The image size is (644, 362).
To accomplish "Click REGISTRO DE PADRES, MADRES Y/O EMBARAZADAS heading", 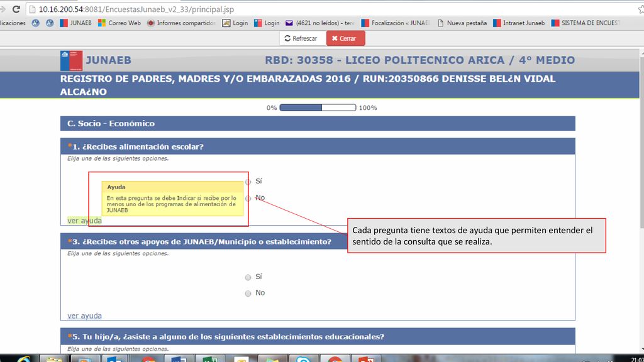I will 308,85.
